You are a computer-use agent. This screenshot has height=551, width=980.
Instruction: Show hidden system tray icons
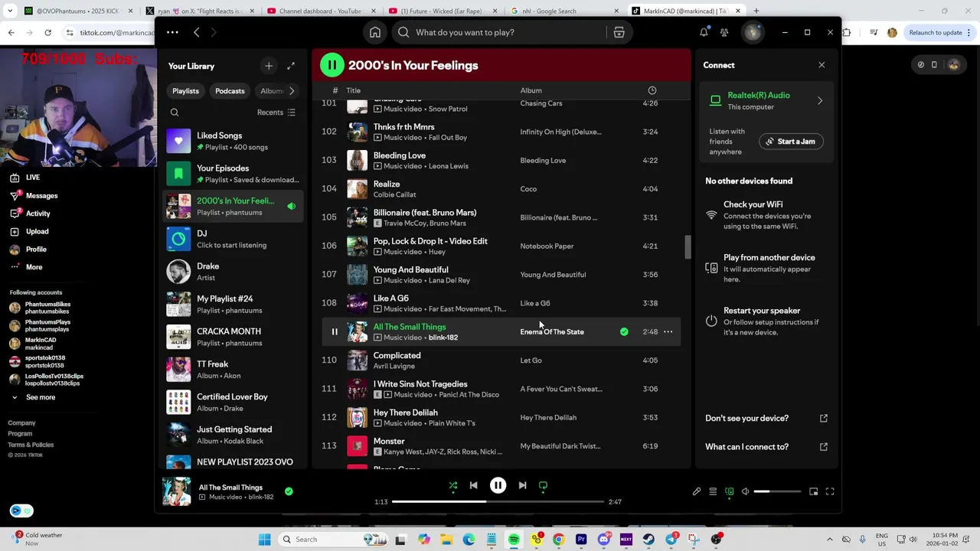point(829,540)
